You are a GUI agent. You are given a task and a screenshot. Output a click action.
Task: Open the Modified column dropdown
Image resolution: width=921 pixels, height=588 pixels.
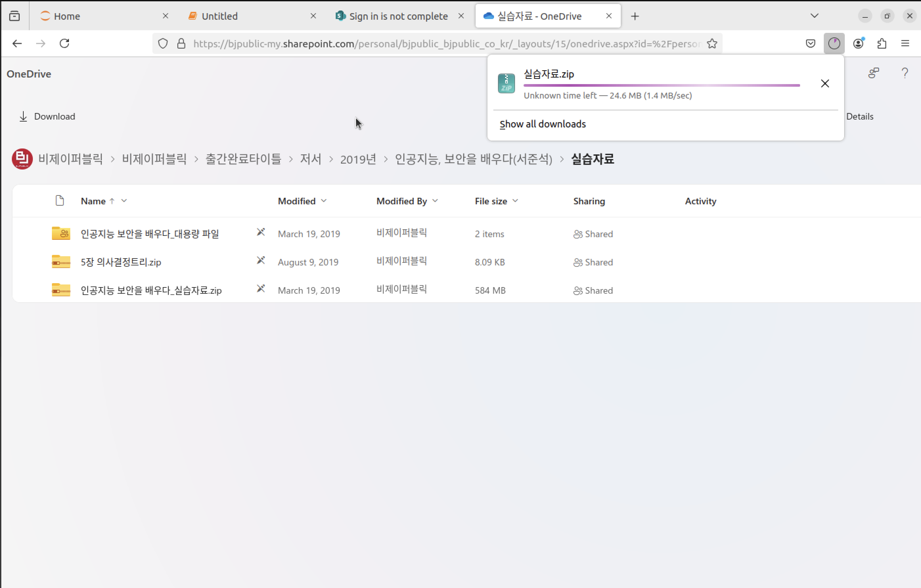[x=324, y=200]
